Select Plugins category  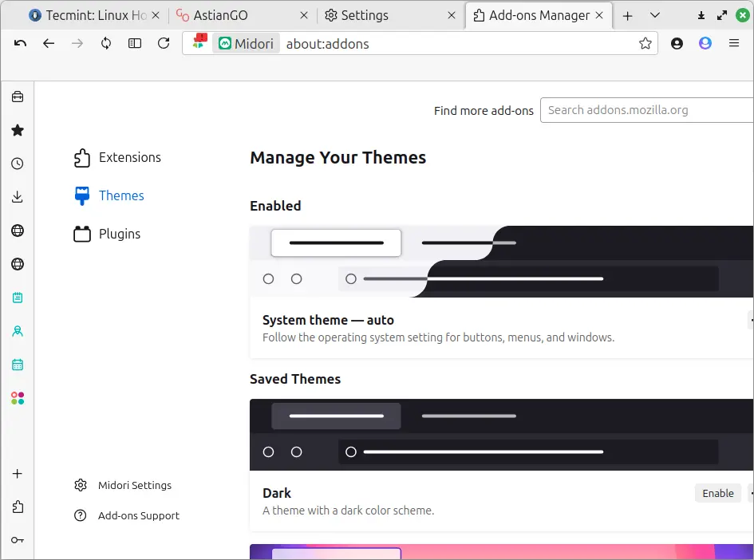(x=107, y=234)
